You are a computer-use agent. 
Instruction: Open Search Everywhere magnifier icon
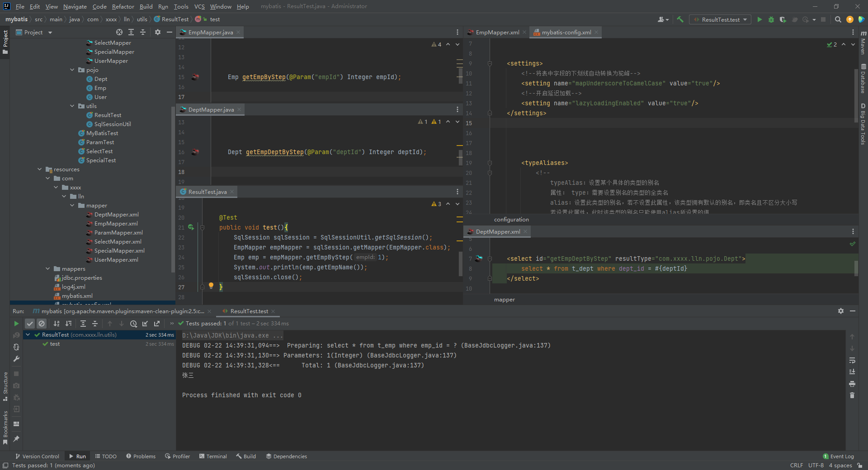point(838,19)
